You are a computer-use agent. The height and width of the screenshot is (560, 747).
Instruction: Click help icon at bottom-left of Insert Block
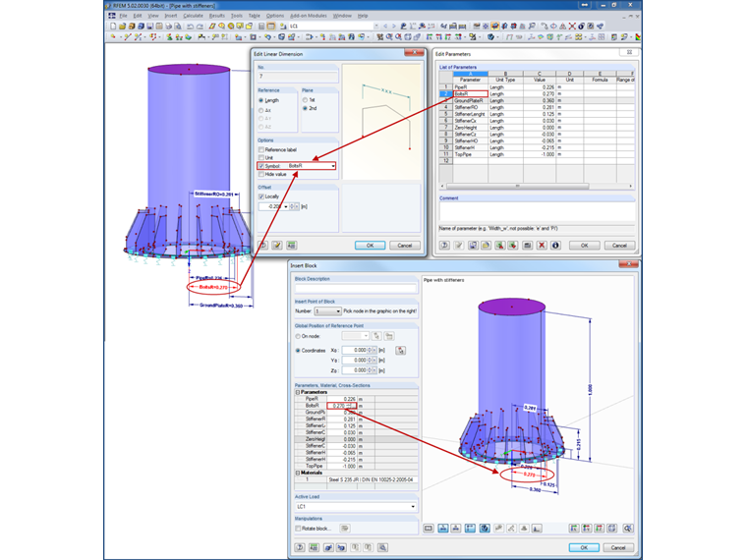[x=300, y=547]
